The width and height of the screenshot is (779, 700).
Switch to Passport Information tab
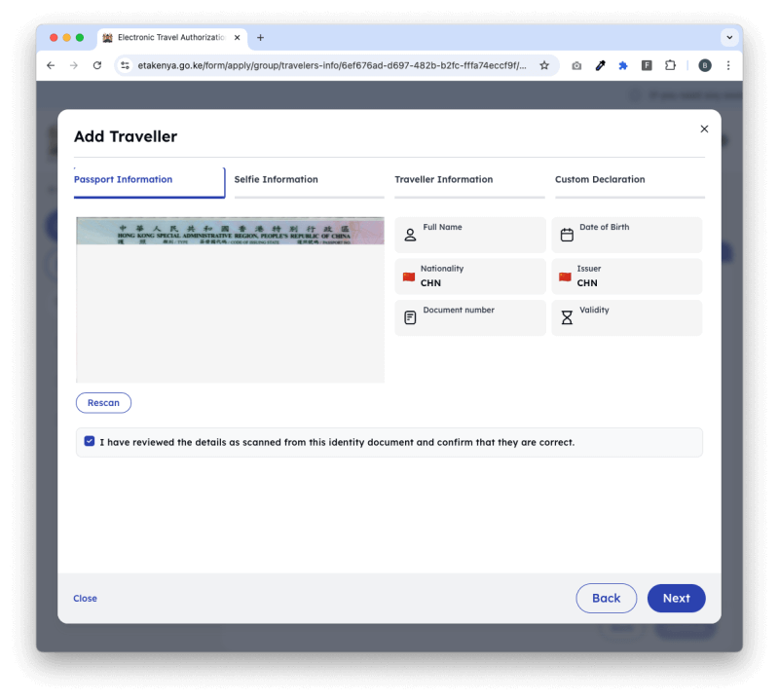tap(149, 182)
